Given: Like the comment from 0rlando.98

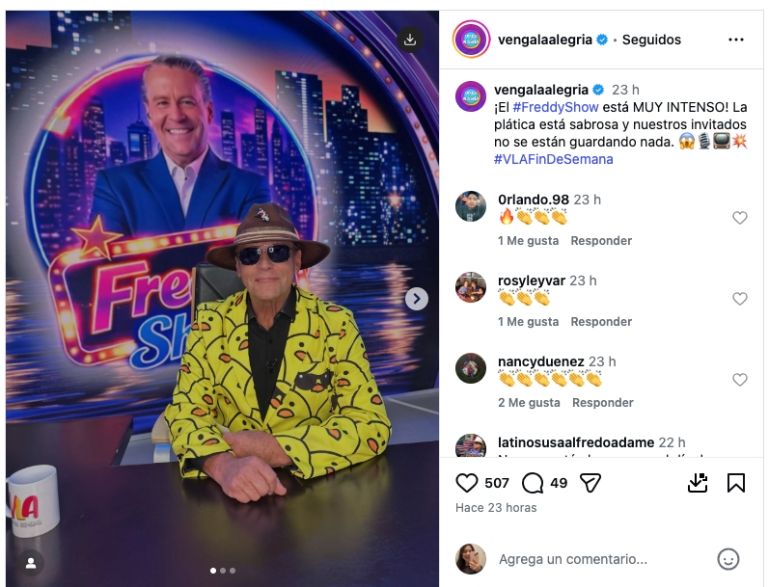Looking at the screenshot, I should coord(740,218).
